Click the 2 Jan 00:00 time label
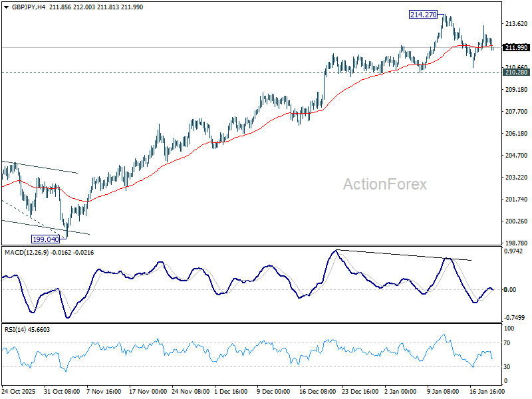This screenshot has height=399, width=532. click(401, 391)
